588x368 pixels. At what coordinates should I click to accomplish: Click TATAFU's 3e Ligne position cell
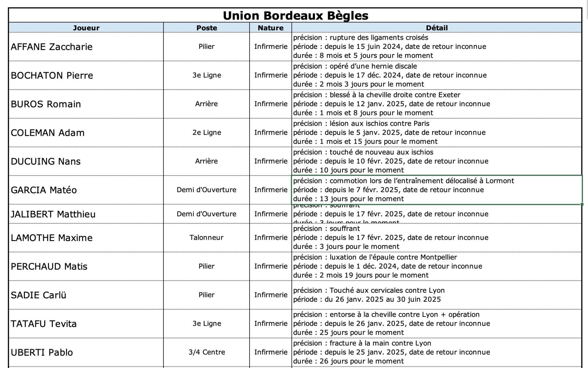click(x=206, y=324)
